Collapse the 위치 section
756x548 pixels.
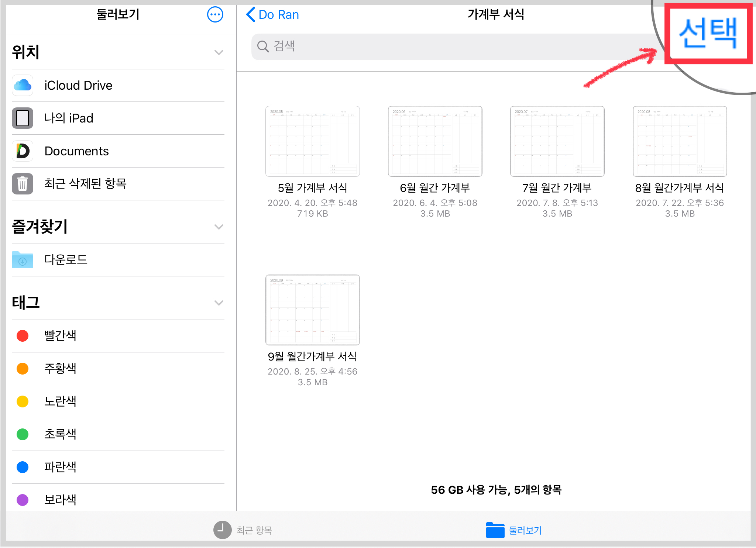click(219, 52)
